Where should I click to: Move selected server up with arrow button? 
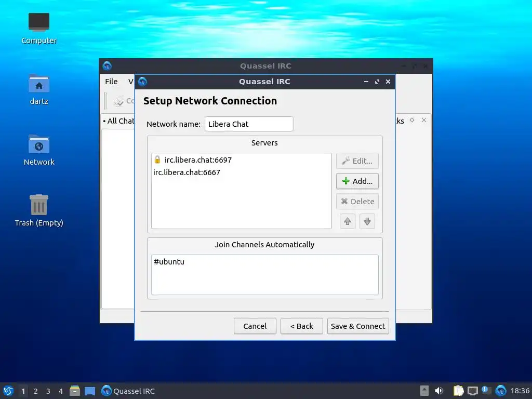(x=348, y=221)
